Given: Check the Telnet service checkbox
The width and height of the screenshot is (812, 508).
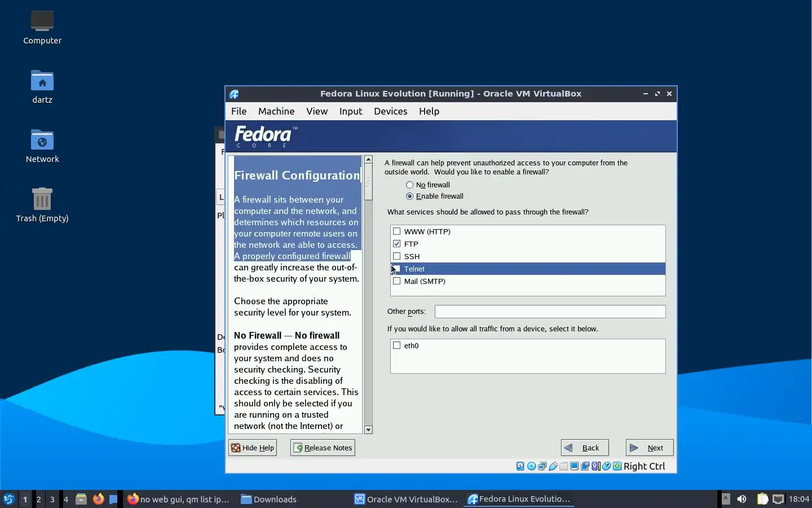Looking at the screenshot, I should 397,269.
